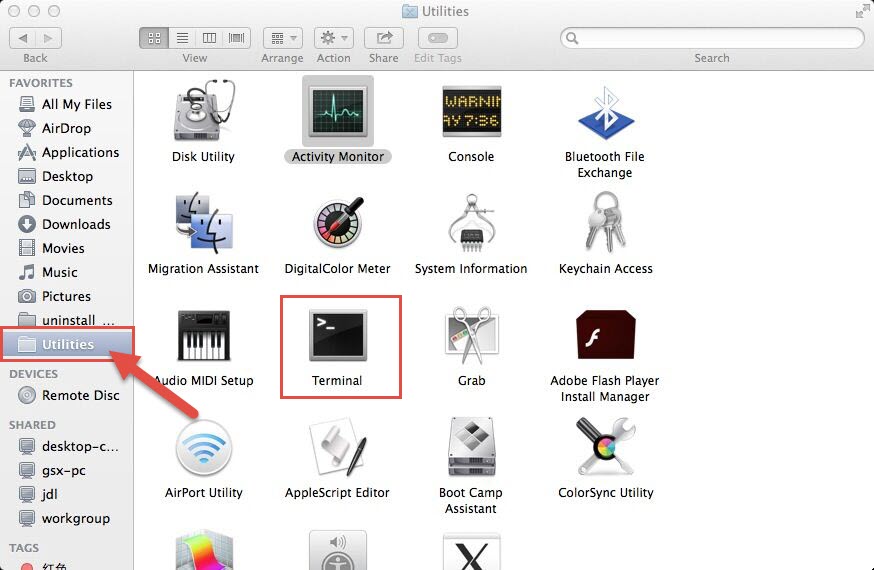
Task: Click the Keychain Access label
Action: [605, 269]
